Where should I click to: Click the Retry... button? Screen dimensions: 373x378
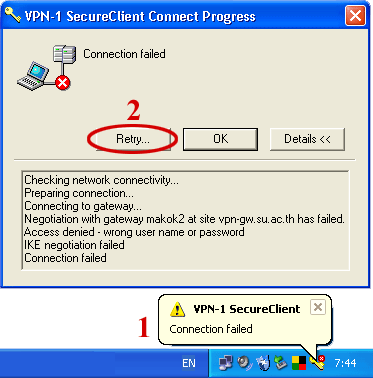pos(134,139)
